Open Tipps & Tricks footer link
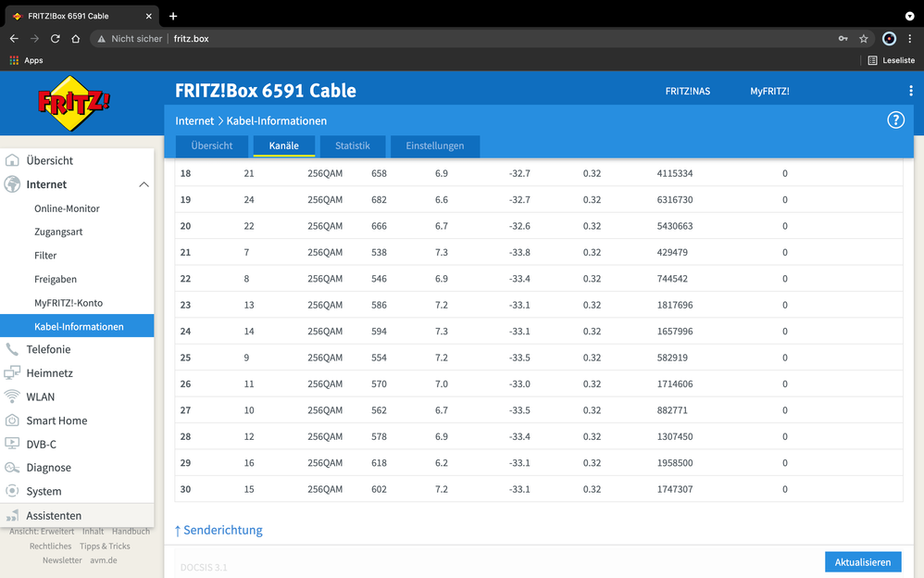 point(105,547)
